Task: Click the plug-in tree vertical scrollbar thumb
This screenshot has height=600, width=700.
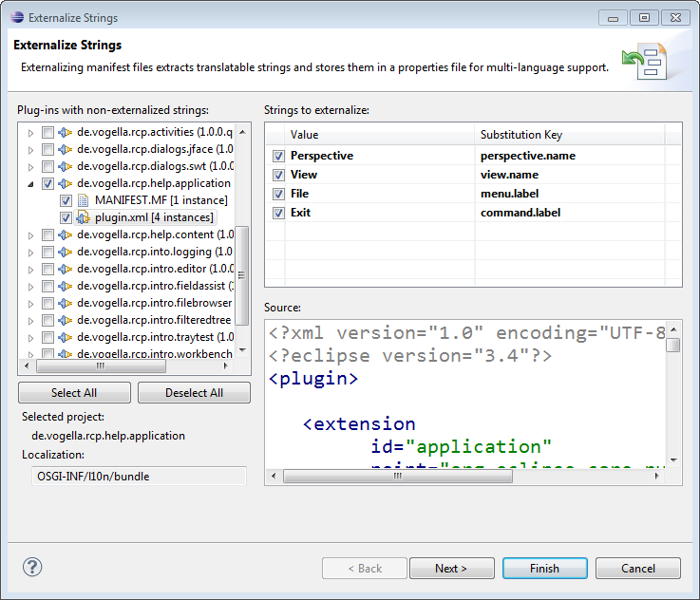Action: point(242,275)
